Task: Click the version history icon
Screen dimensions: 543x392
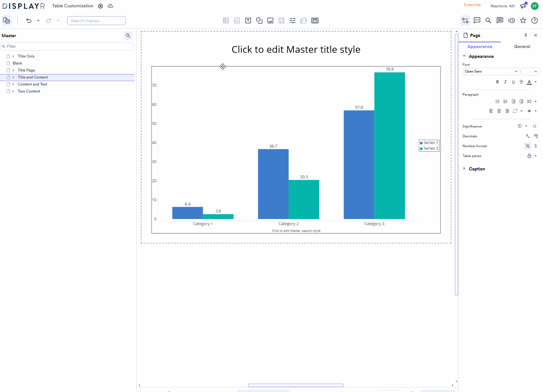Action: coord(511,20)
